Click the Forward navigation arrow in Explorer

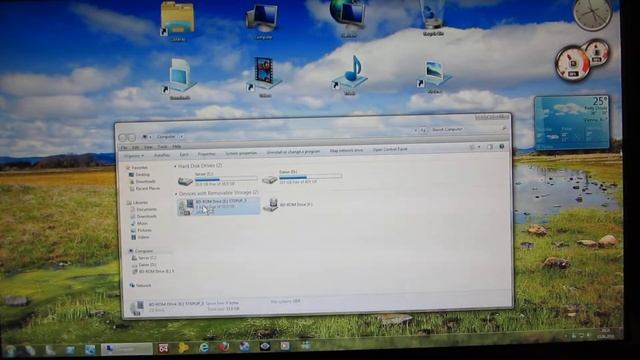click(131, 138)
